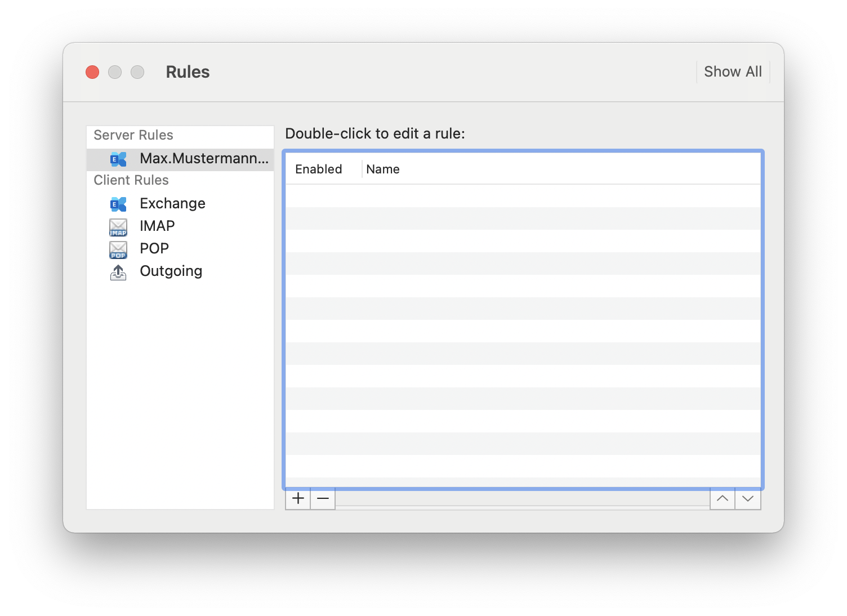847x616 pixels.
Task: Select IMAP in the Client Rules list
Action: (157, 226)
